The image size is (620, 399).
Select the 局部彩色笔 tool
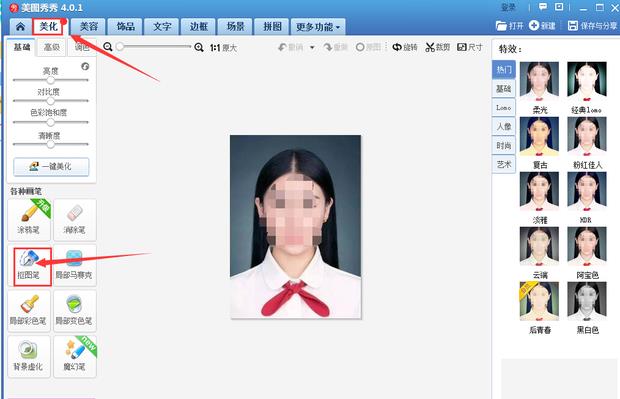[x=29, y=311]
